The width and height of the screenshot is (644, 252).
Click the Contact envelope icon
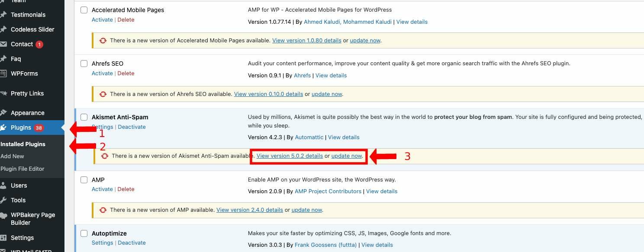(x=3, y=44)
